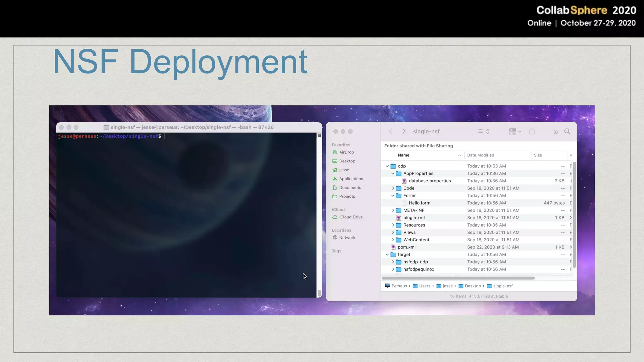The image size is (644, 362).
Task: Select the Resources folder name
Action: pos(414,225)
